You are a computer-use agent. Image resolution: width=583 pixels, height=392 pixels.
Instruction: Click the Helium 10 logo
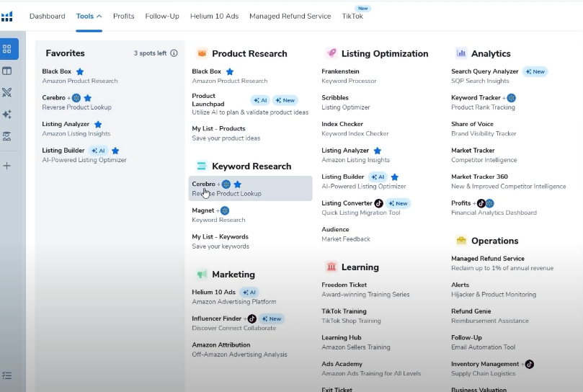click(7, 16)
